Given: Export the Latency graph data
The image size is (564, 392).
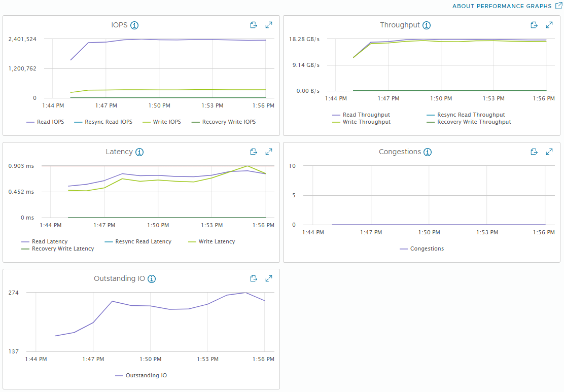Looking at the screenshot, I should [x=254, y=152].
